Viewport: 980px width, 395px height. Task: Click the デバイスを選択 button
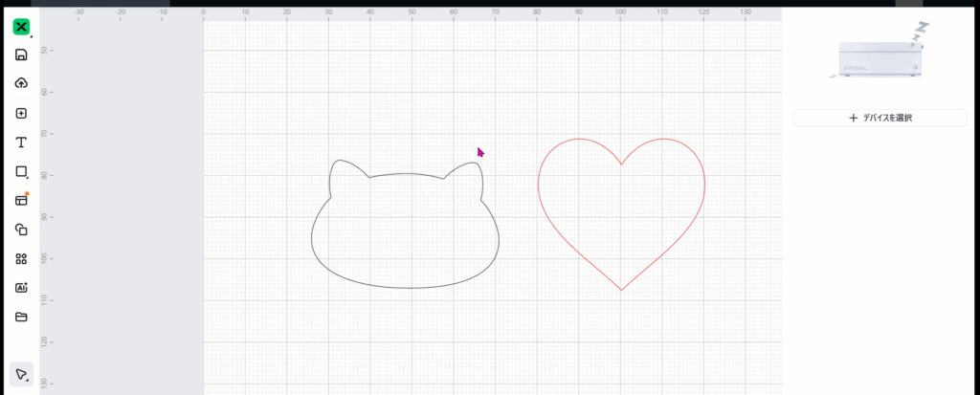pyautogui.click(x=880, y=118)
